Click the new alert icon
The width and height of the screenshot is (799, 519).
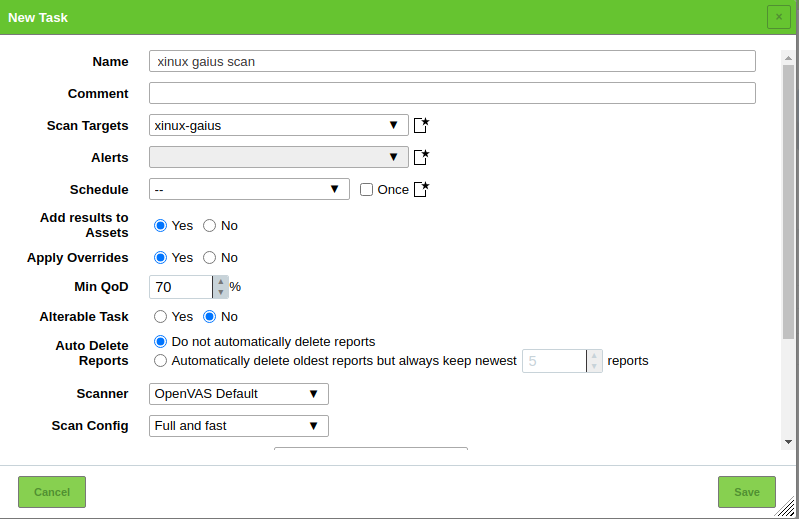pos(421,157)
